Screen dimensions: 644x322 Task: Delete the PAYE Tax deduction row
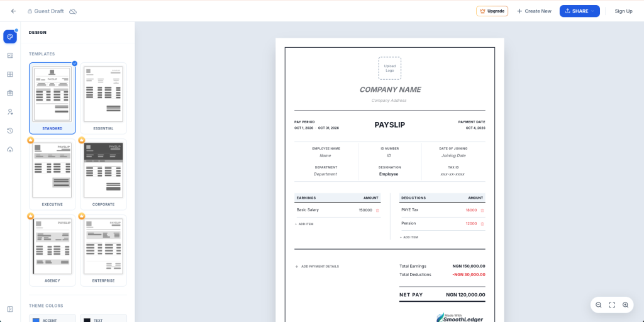click(x=482, y=210)
